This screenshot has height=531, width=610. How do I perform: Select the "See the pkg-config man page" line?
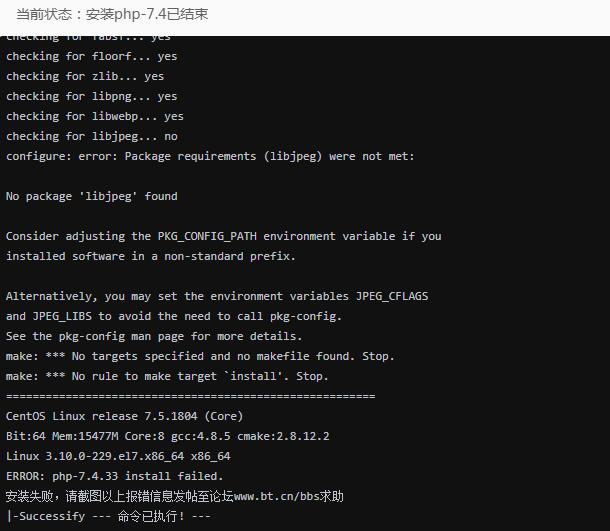click(x=154, y=336)
